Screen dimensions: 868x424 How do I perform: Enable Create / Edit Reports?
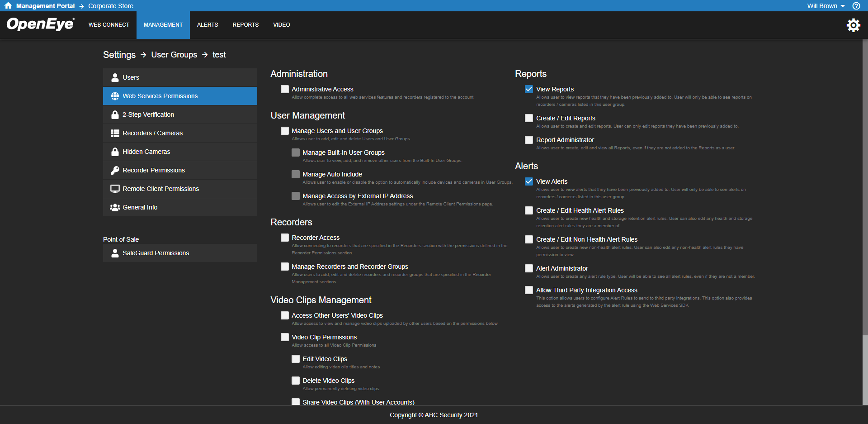(x=528, y=118)
